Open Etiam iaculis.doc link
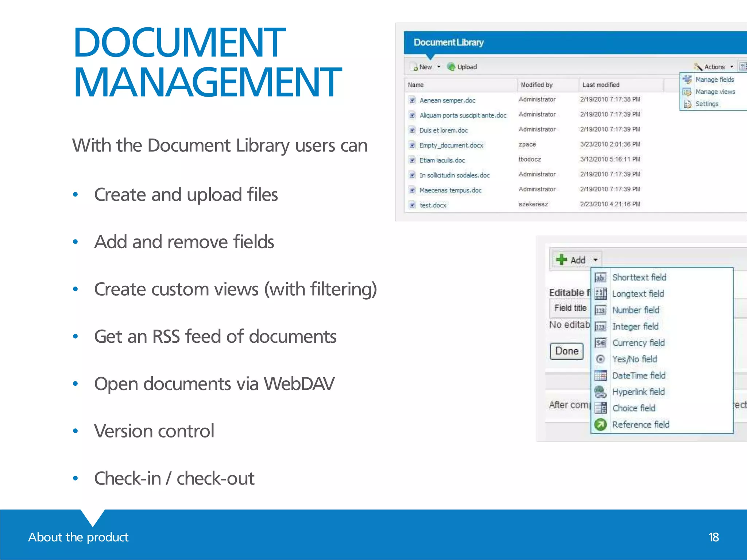The height and width of the screenshot is (560, 747). coord(442,160)
